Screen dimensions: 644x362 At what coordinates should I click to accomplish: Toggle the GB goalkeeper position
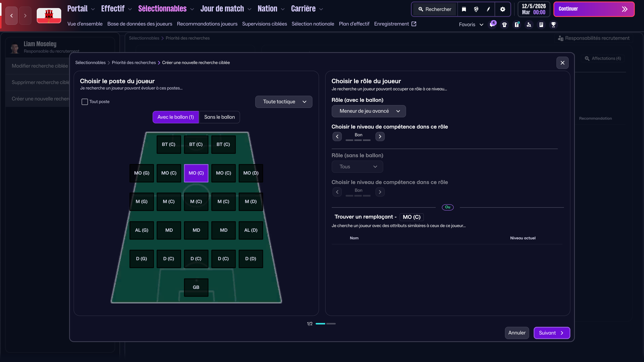(x=196, y=287)
